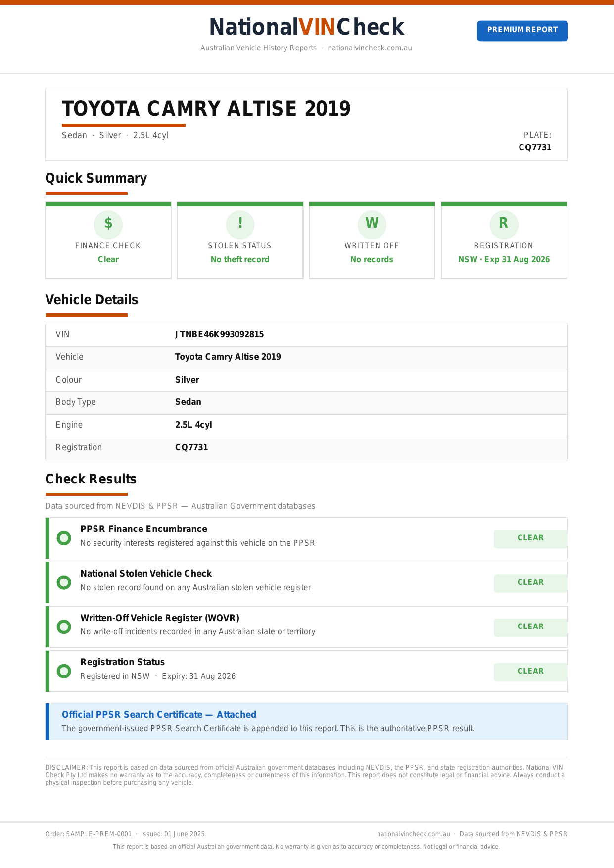
Task: Click the dollar sign Finance Check icon
Action: (108, 224)
